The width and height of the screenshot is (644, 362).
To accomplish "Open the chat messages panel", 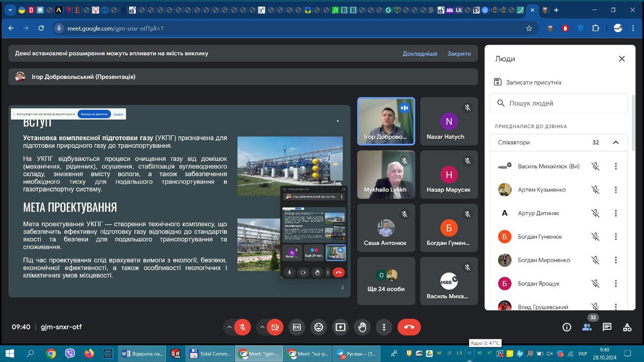I will (607, 327).
